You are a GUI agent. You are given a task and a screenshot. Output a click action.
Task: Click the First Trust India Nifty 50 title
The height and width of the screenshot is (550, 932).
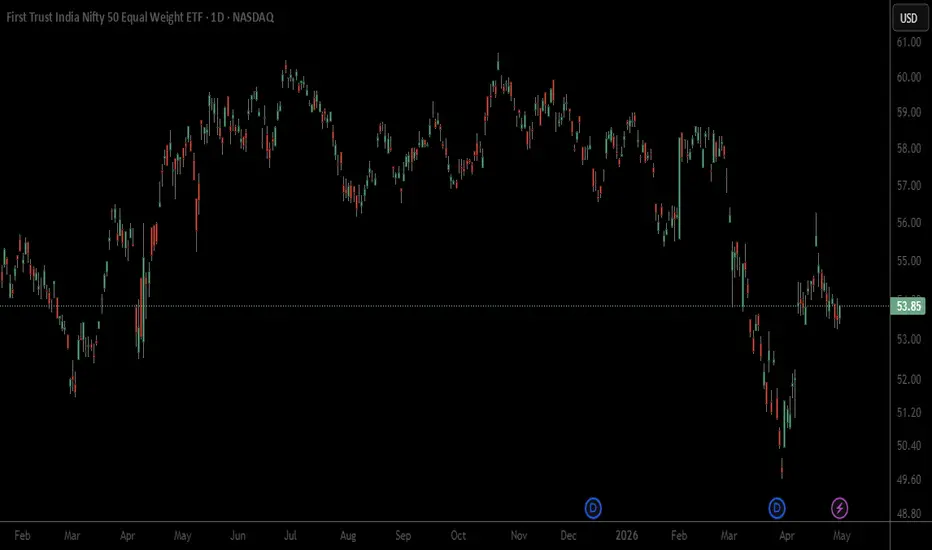click(140, 17)
